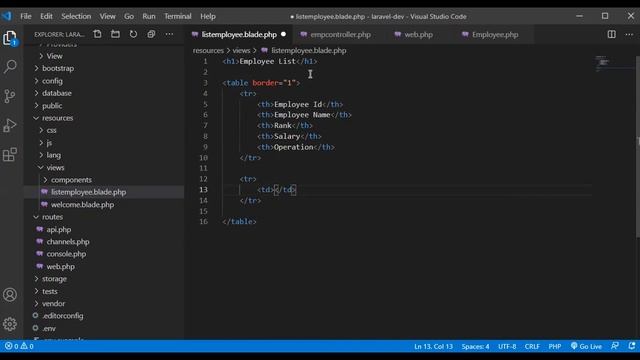Open .editorconfig file
The height and width of the screenshot is (360, 640).
click(62, 316)
